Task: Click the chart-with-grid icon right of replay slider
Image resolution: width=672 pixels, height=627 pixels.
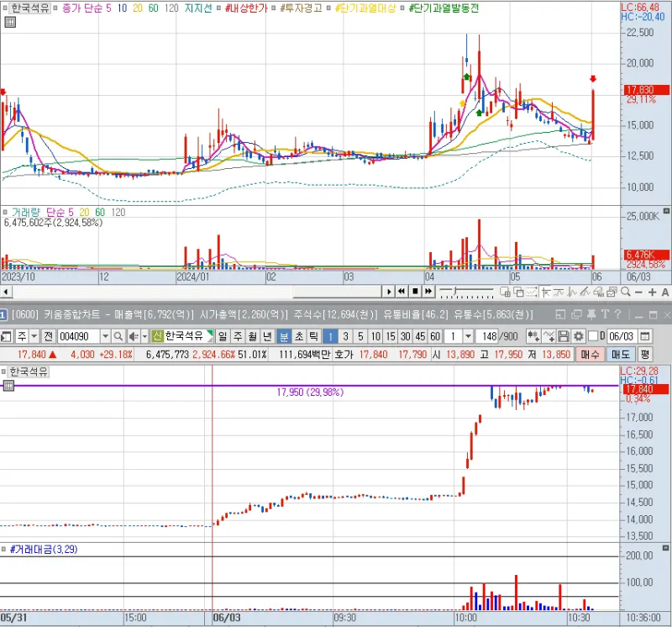Action: coord(506,292)
